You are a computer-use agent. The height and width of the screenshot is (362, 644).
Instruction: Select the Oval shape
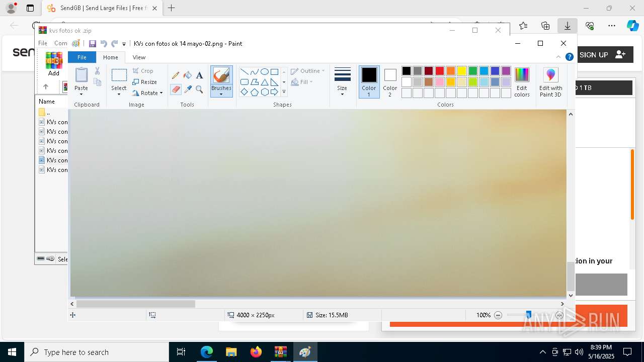265,72
